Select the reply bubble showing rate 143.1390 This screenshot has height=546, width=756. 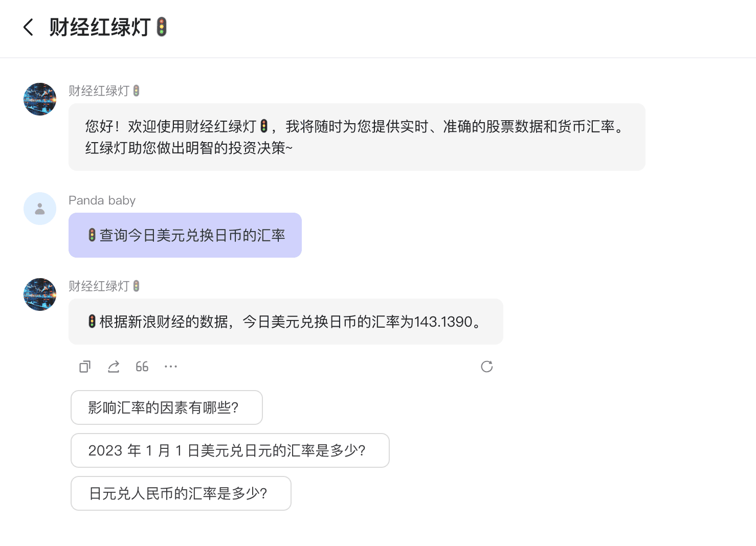click(x=285, y=322)
